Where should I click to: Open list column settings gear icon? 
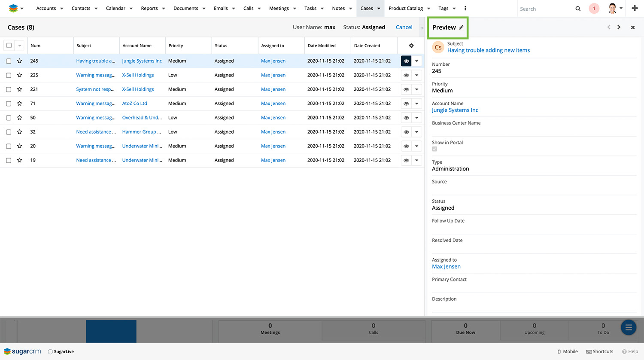(x=411, y=46)
